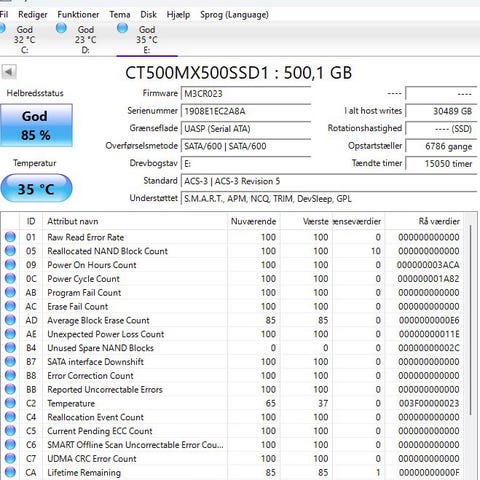Click status icon for Unexpected Power Loss Count
The height and width of the screenshot is (480, 480).
10,334
